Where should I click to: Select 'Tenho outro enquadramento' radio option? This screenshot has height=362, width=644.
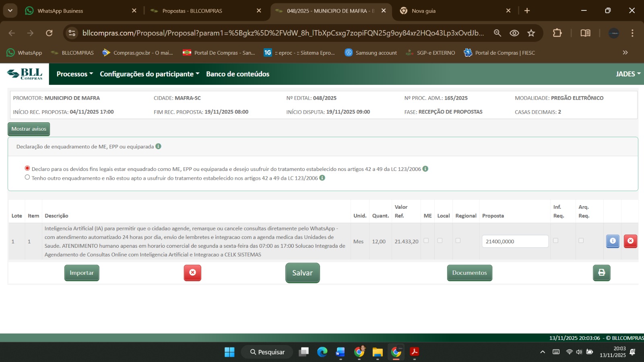tap(27, 177)
